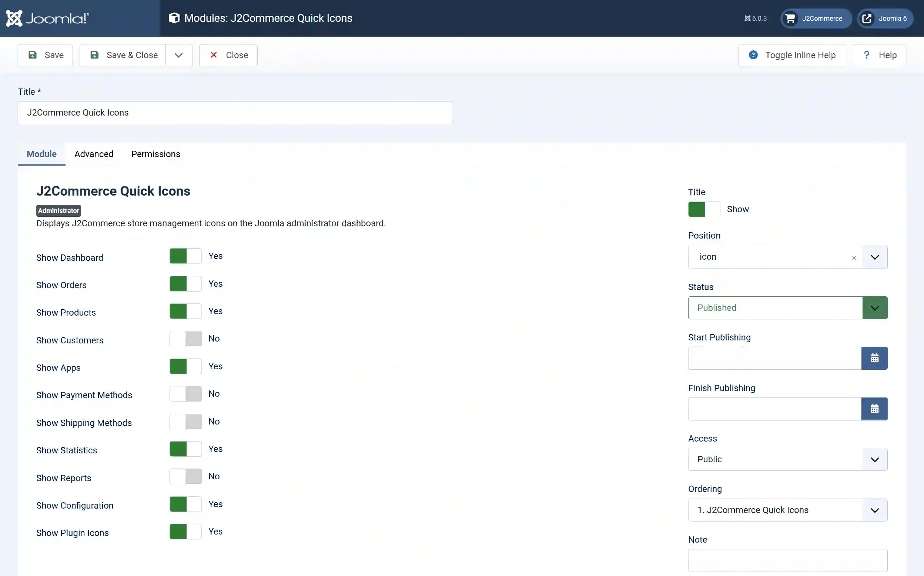Open the J2Commerce header button
The width and height of the screenshot is (924, 576).
[x=816, y=18]
